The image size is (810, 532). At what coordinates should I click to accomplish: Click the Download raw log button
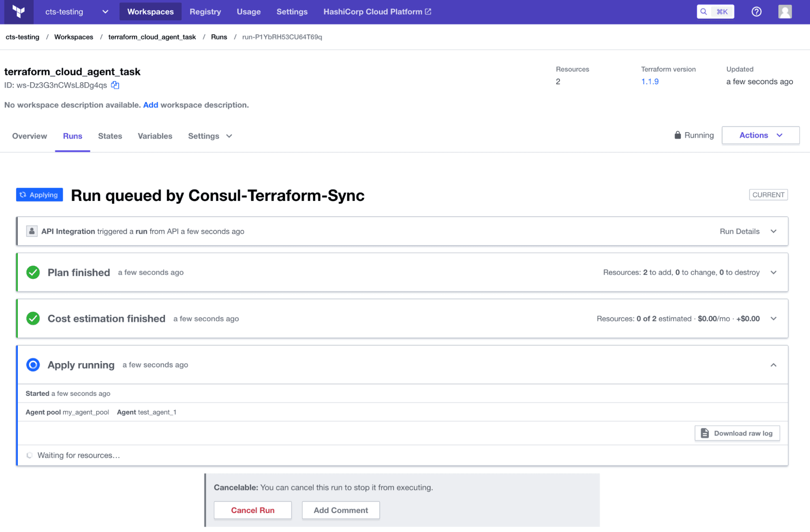tap(737, 434)
